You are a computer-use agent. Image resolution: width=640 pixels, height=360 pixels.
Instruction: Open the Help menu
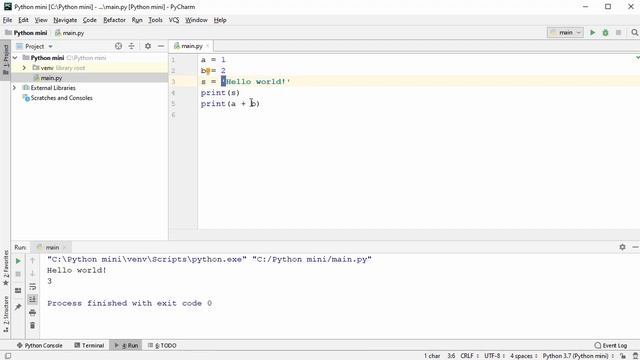coord(220,20)
